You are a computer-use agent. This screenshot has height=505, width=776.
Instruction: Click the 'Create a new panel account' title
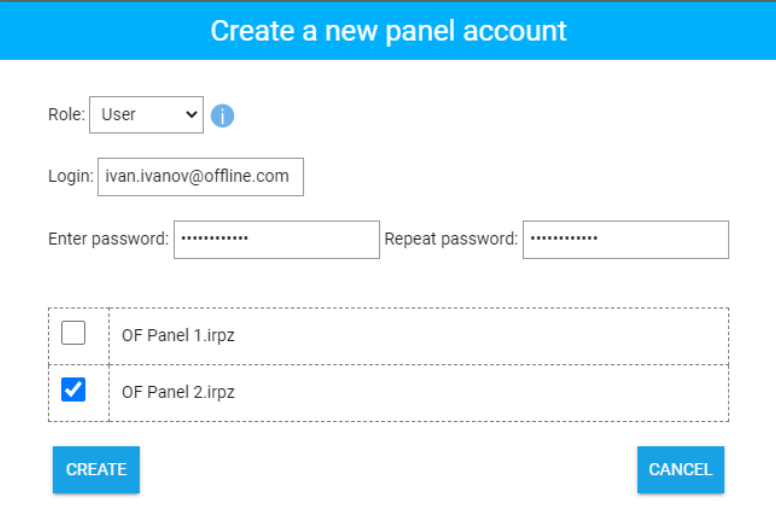[388, 31]
